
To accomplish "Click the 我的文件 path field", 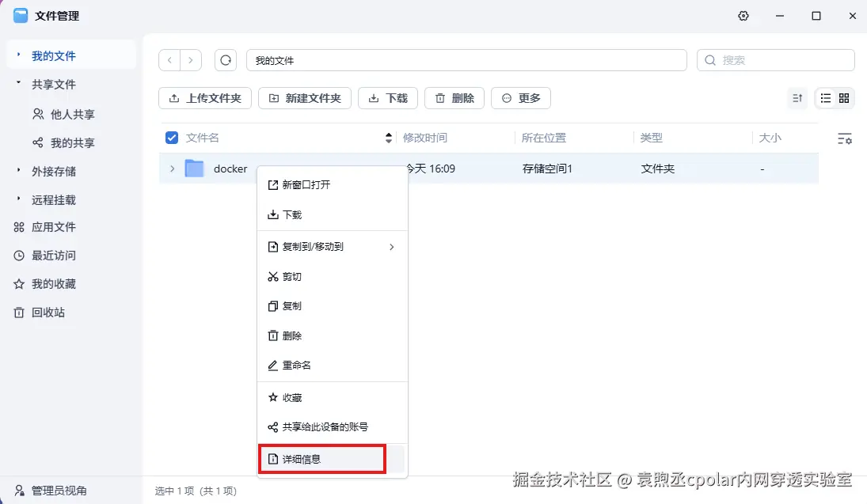I will click(x=466, y=60).
